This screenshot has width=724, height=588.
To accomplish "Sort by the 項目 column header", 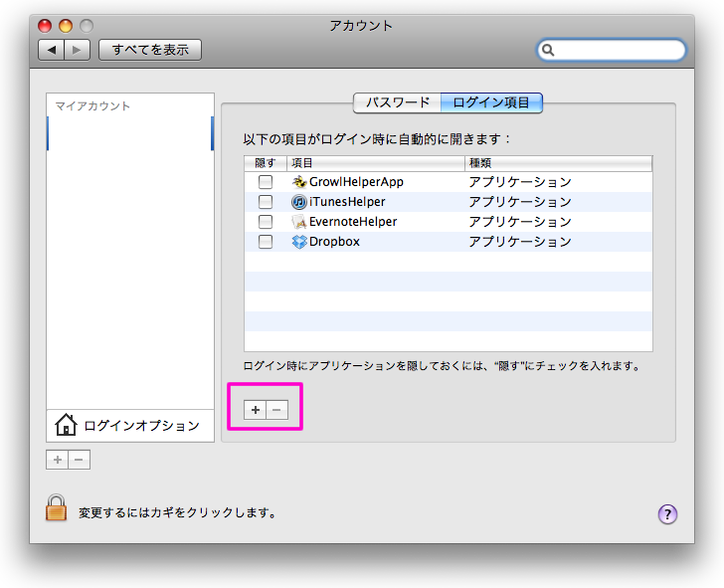I will pos(375,163).
